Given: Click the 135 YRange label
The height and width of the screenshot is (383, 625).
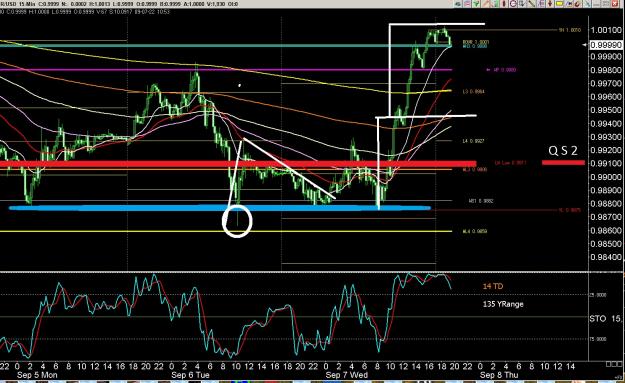Looking at the screenshot, I should click(x=503, y=304).
